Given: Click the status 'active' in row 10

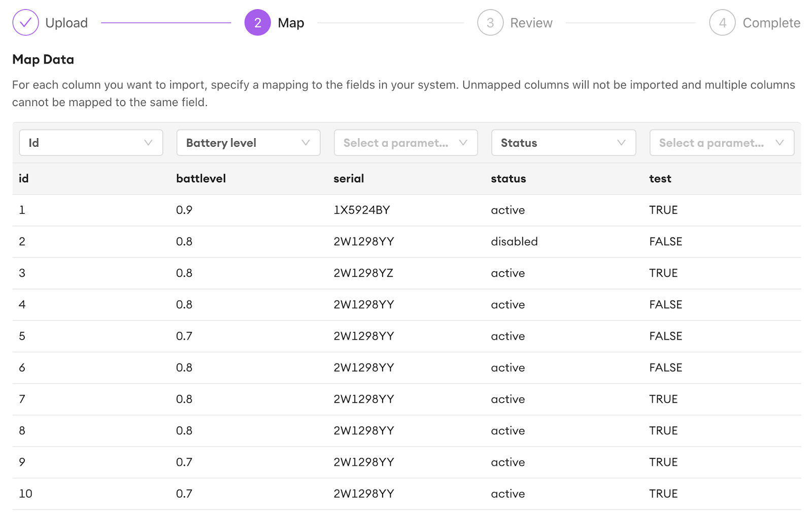Looking at the screenshot, I should click(508, 494).
